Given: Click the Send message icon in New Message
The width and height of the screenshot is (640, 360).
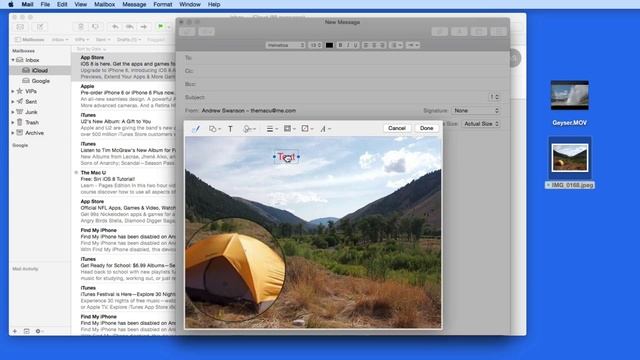Looking at the screenshot, I should tap(187, 31).
